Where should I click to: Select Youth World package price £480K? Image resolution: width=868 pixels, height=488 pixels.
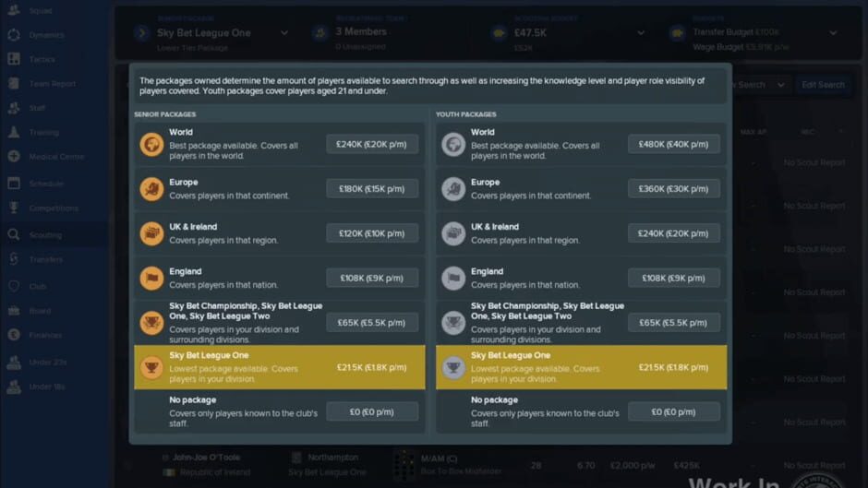pyautogui.click(x=674, y=145)
